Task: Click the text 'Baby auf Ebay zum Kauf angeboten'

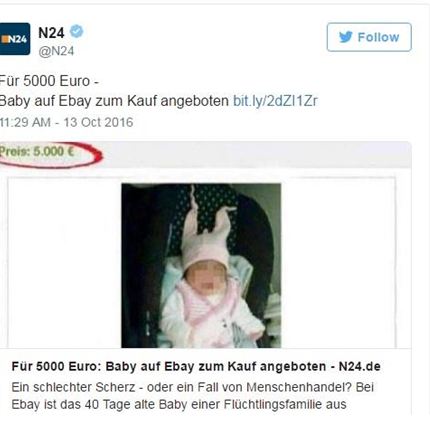Action: (x=114, y=101)
